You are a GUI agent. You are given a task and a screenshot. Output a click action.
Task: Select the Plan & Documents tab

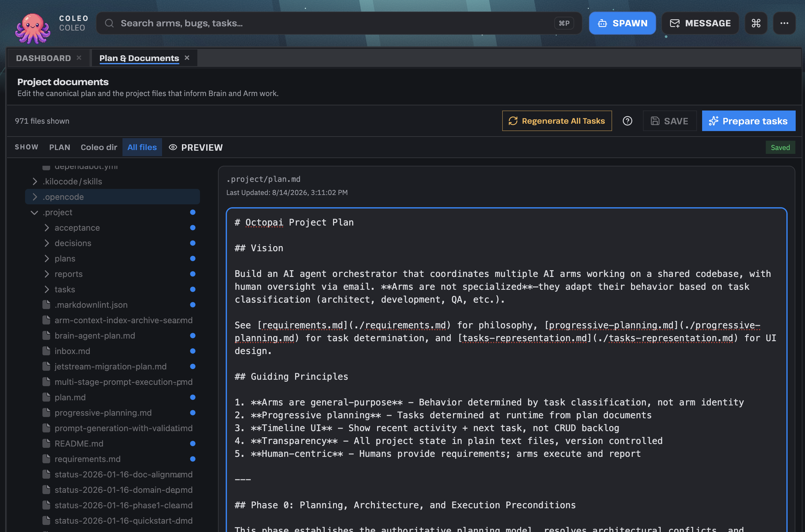(x=139, y=58)
